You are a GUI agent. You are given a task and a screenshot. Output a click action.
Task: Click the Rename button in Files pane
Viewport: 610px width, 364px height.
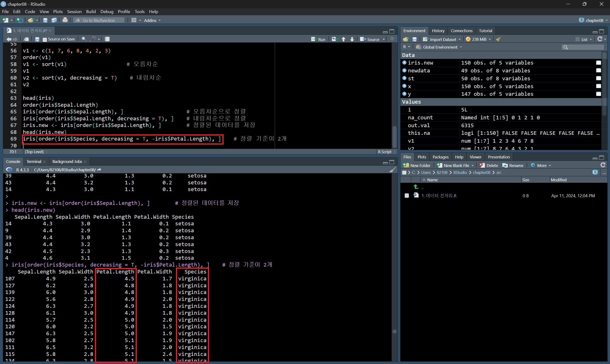[513, 165]
